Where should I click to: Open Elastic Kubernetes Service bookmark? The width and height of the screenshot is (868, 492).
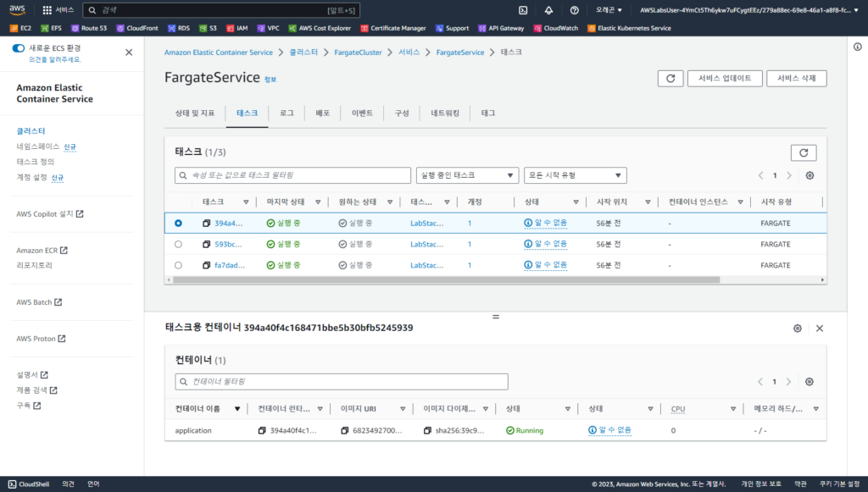[630, 28]
